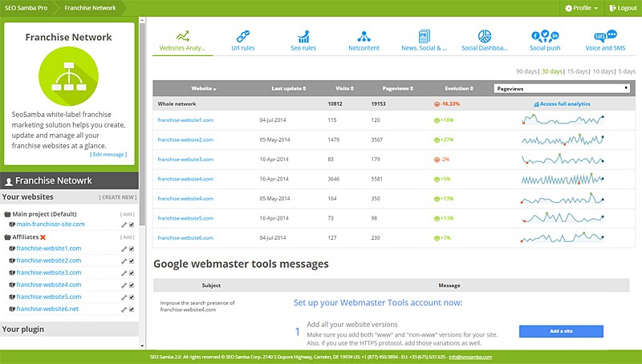Open Franchise Network breadcrumb tab

[x=90, y=8]
